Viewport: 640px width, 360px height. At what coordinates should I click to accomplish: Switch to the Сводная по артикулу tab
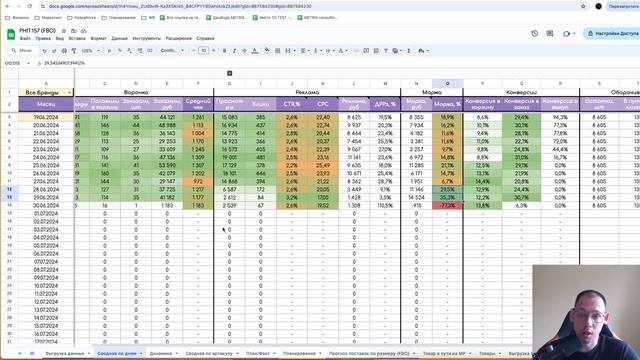pos(209,353)
